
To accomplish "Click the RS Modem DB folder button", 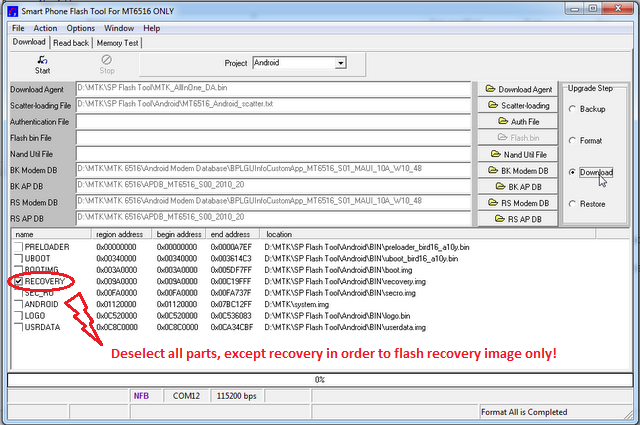I will tap(518, 203).
